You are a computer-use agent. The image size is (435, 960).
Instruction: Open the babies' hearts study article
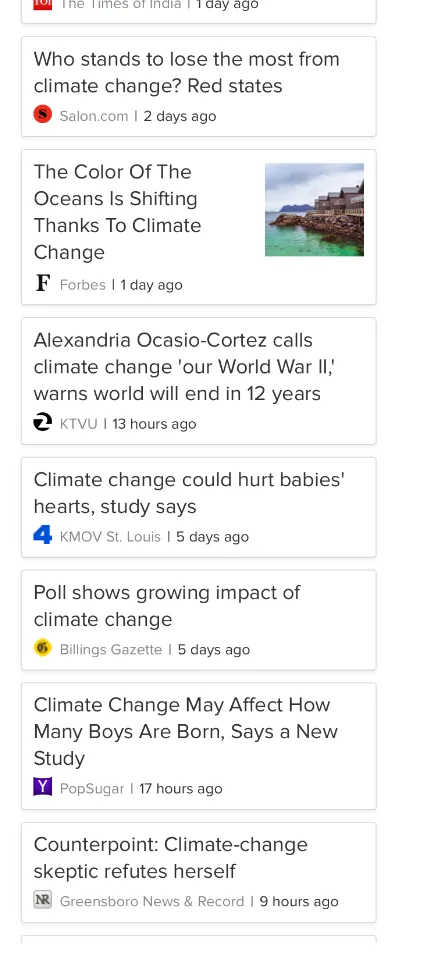(x=189, y=493)
